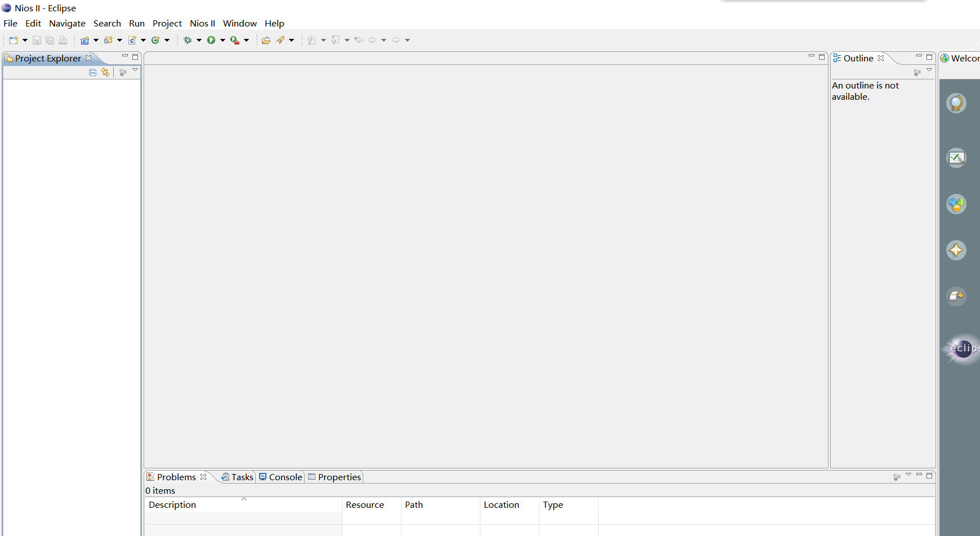980x536 pixels.
Task: Click the Search flashlight icon
Action: [280, 40]
